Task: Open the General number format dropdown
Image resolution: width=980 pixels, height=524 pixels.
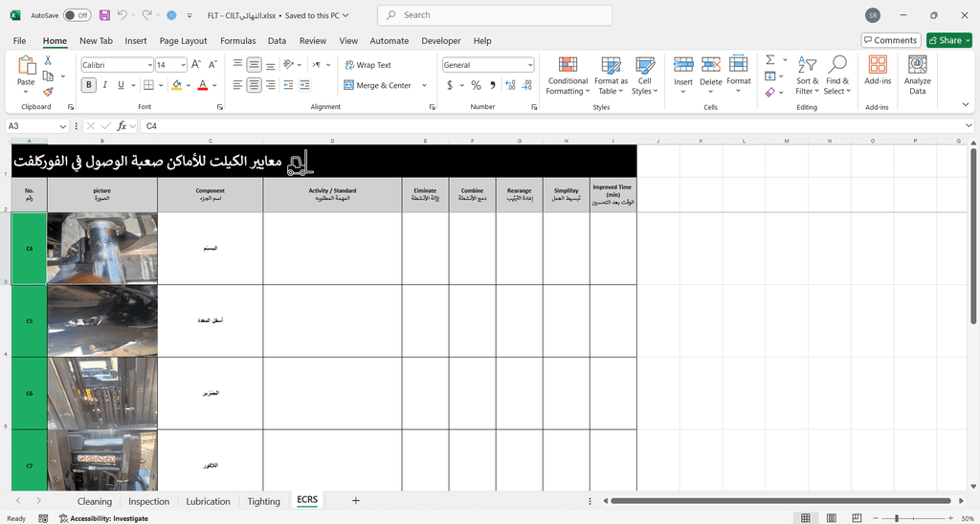Action: pyautogui.click(x=530, y=65)
